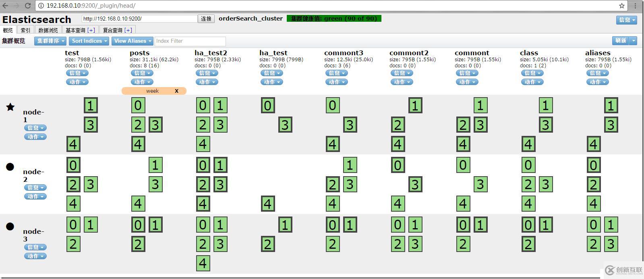
Task: Open the arrow dropdown beside 刷新
Action: [x=634, y=41]
